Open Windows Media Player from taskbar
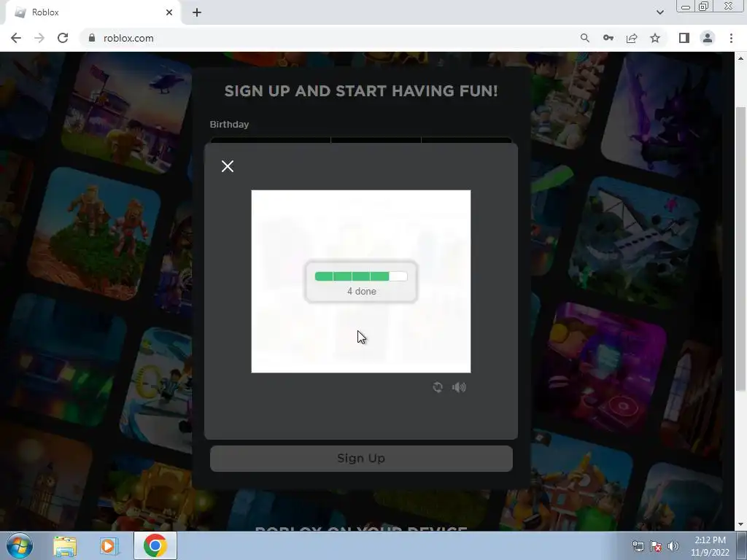Screen dimensions: 747x560 pos(109,545)
